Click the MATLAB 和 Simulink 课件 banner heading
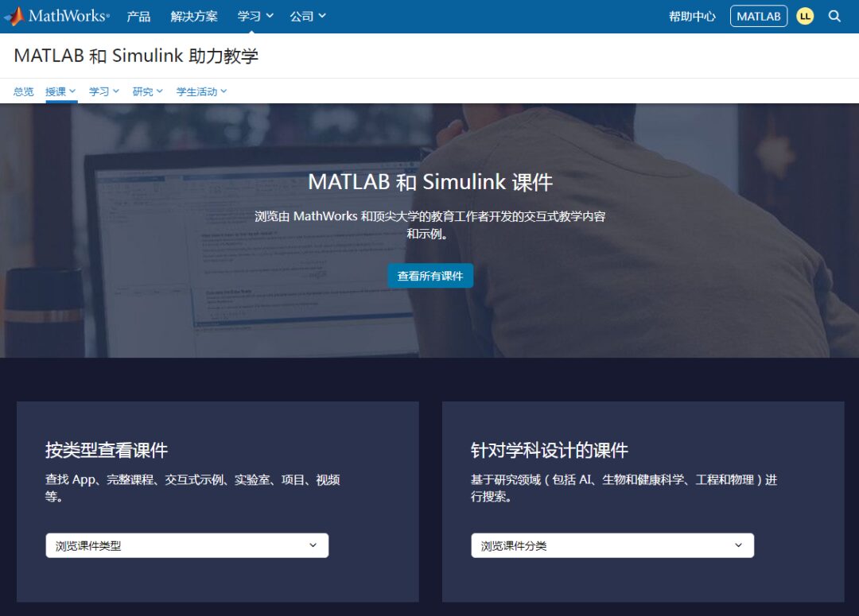 (430, 182)
